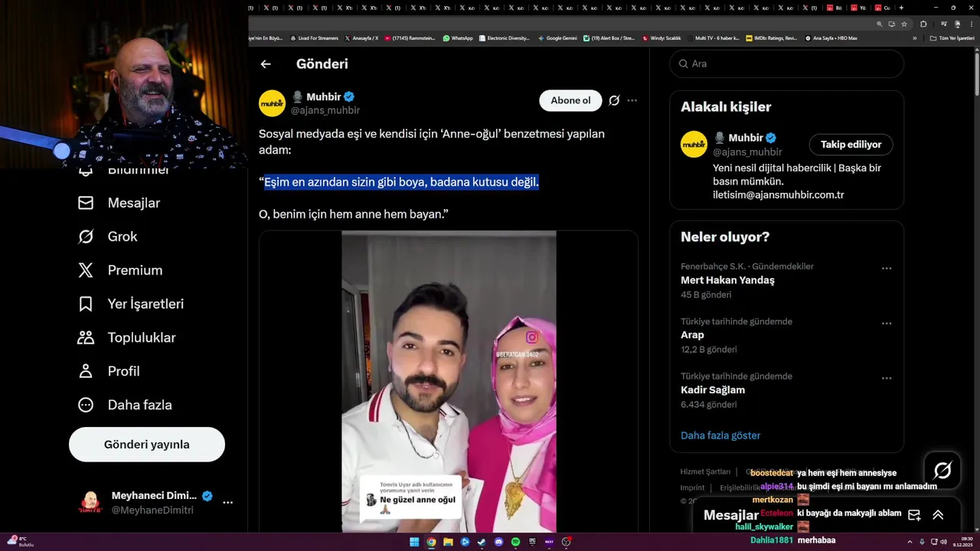Open the Multi TV bookmark

713,37
